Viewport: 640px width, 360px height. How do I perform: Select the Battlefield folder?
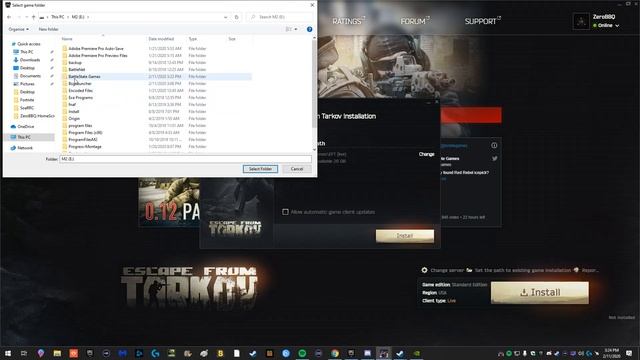coord(77,69)
